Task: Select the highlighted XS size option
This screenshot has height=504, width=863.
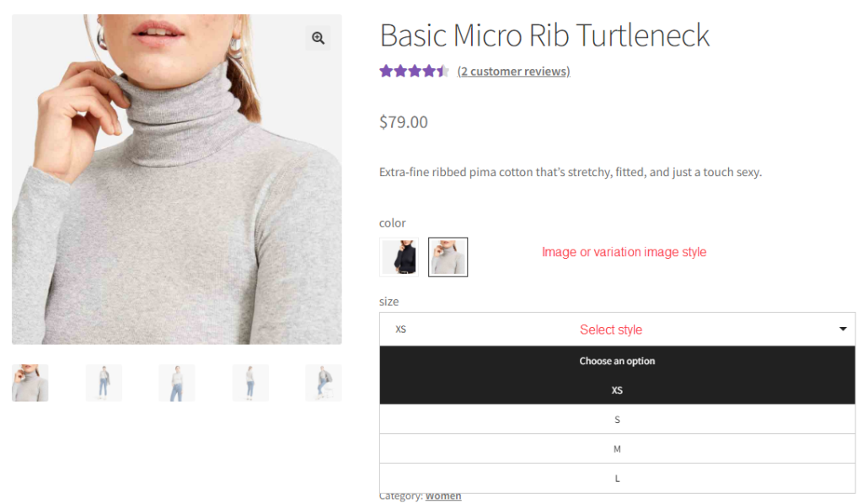Action: point(617,389)
